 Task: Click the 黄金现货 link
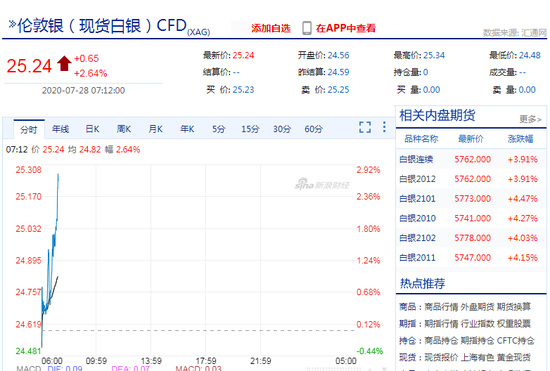click(x=514, y=357)
